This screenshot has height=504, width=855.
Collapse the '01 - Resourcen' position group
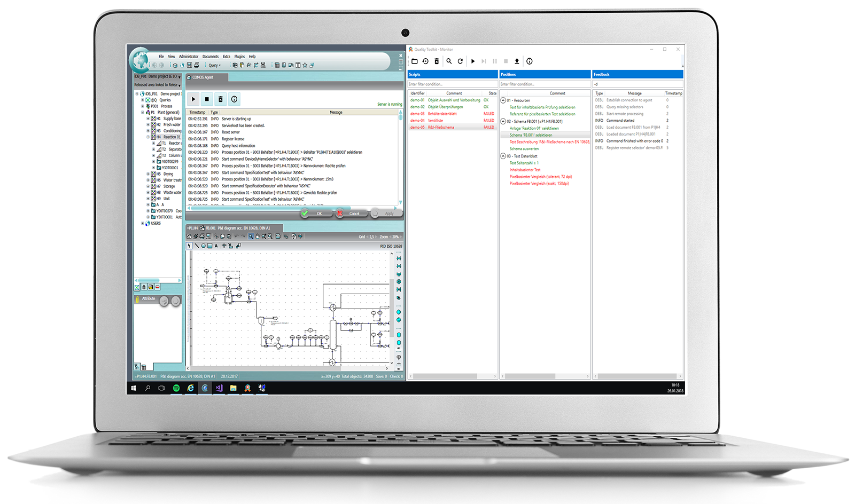pos(503,100)
